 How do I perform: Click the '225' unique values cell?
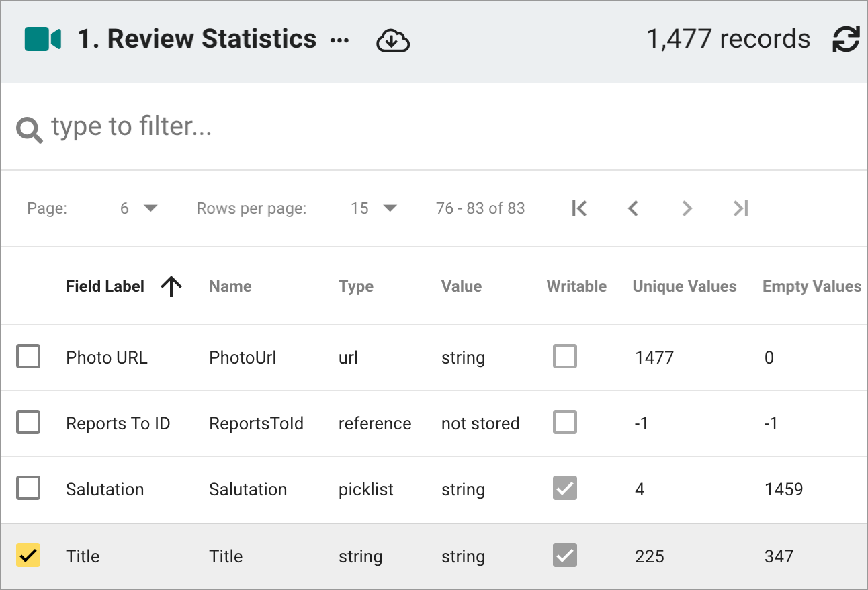click(650, 556)
